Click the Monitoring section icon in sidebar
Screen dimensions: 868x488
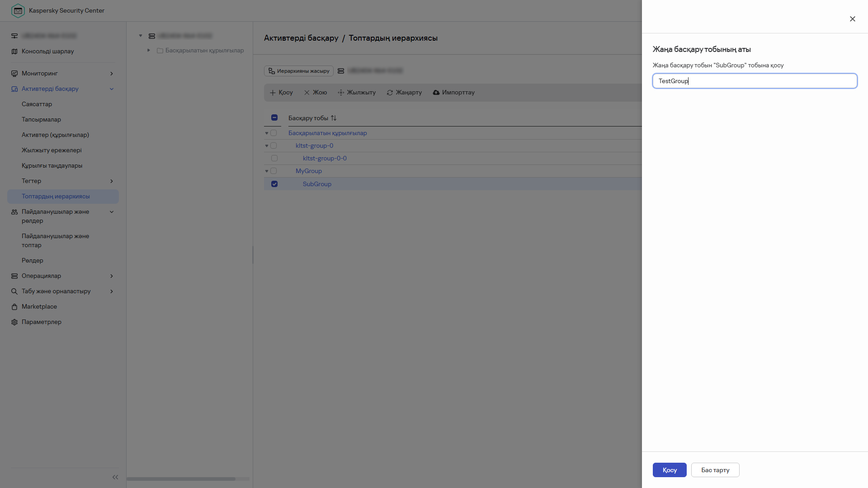[x=14, y=74]
